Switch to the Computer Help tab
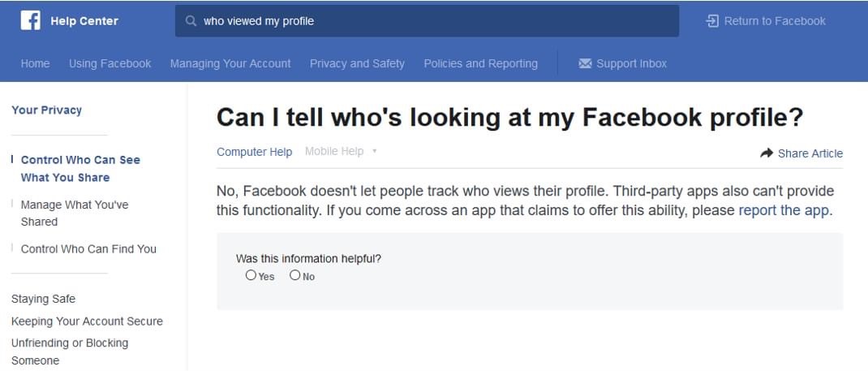Image resolution: width=868 pixels, height=371 pixels. [x=254, y=152]
